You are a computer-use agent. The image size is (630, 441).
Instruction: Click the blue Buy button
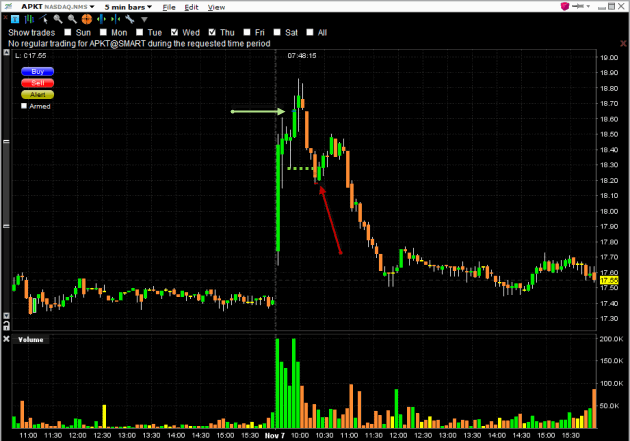37,71
